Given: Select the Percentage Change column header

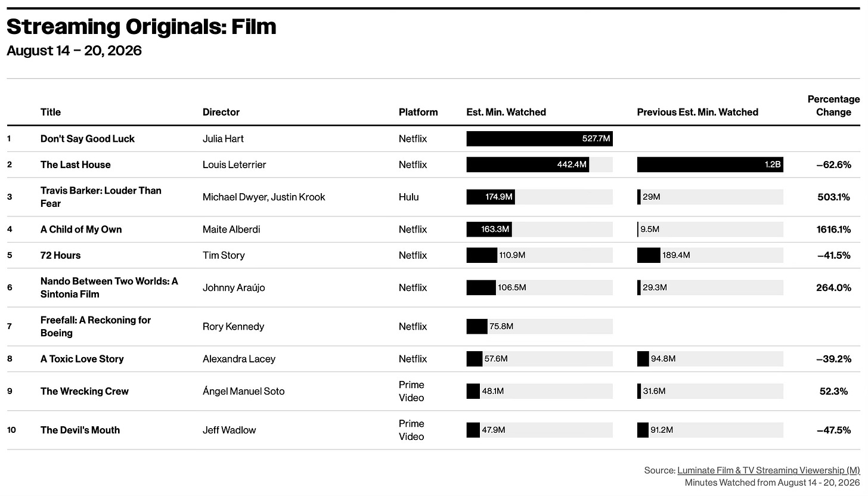Looking at the screenshot, I should coord(833,106).
